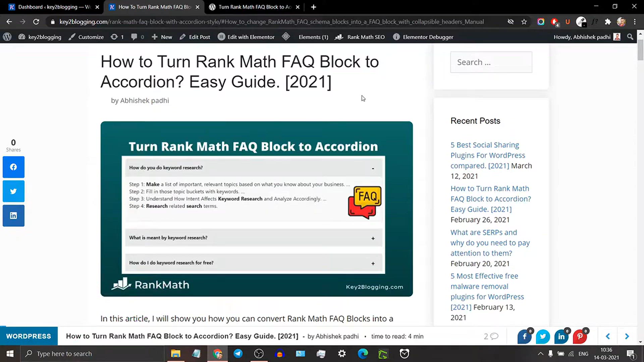The height and width of the screenshot is (362, 644).
Task: Open Chrome three-dot menu
Action: 635,22
